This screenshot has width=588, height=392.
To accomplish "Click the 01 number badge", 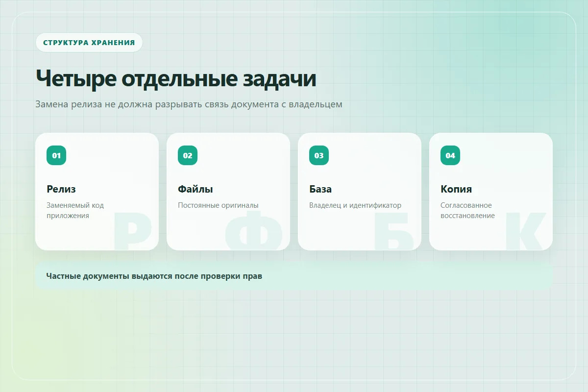I will pyautogui.click(x=56, y=155).
